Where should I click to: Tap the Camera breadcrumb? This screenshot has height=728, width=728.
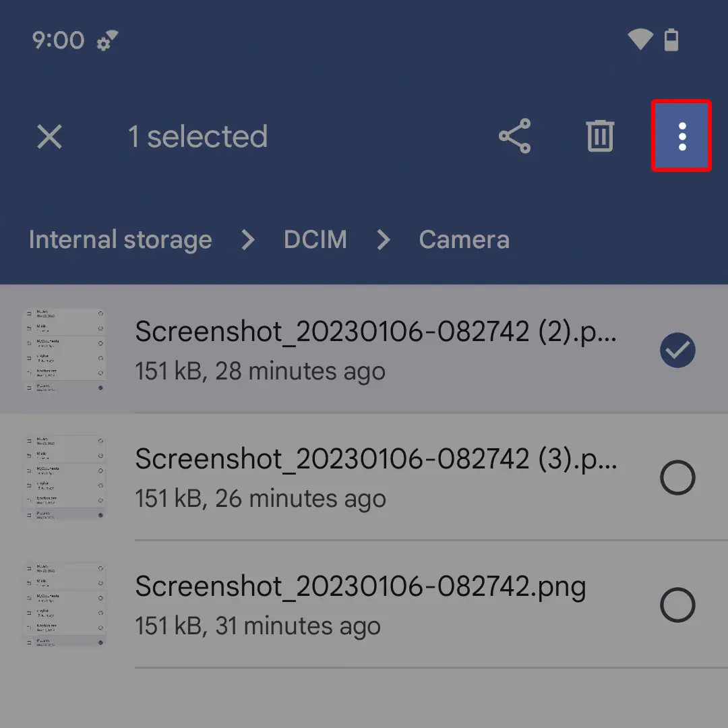[x=464, y=240]
